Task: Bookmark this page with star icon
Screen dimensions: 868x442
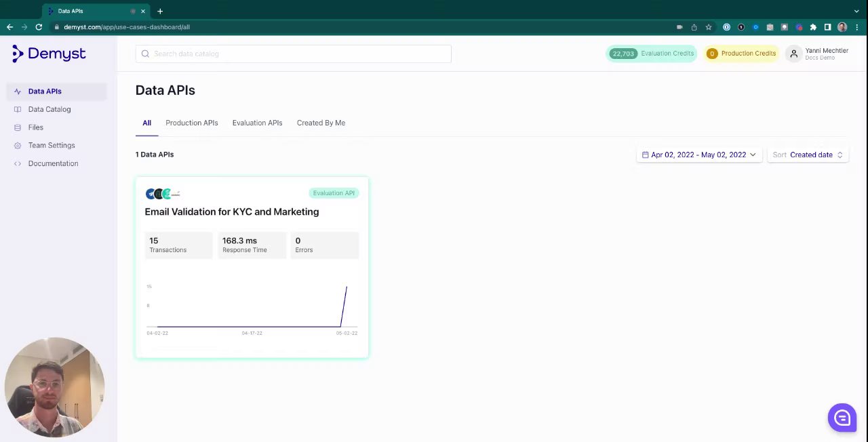Action: (x=709, y=27)
